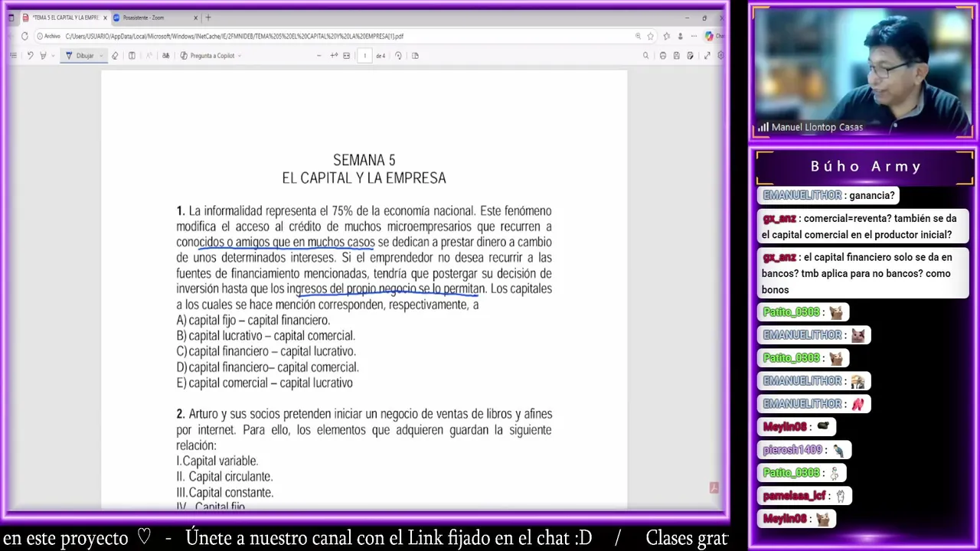Open the tab actions menu icon

coord(11,18)
